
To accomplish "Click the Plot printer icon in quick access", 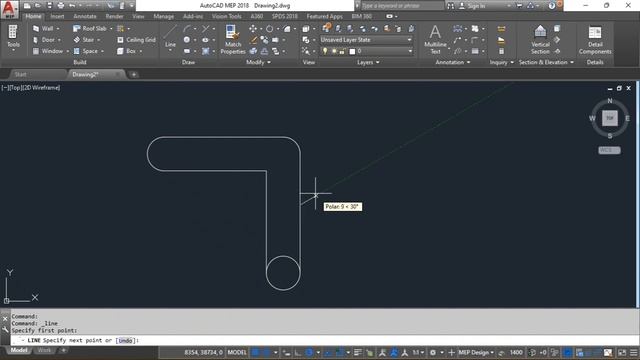I will [x=61, y=6].
